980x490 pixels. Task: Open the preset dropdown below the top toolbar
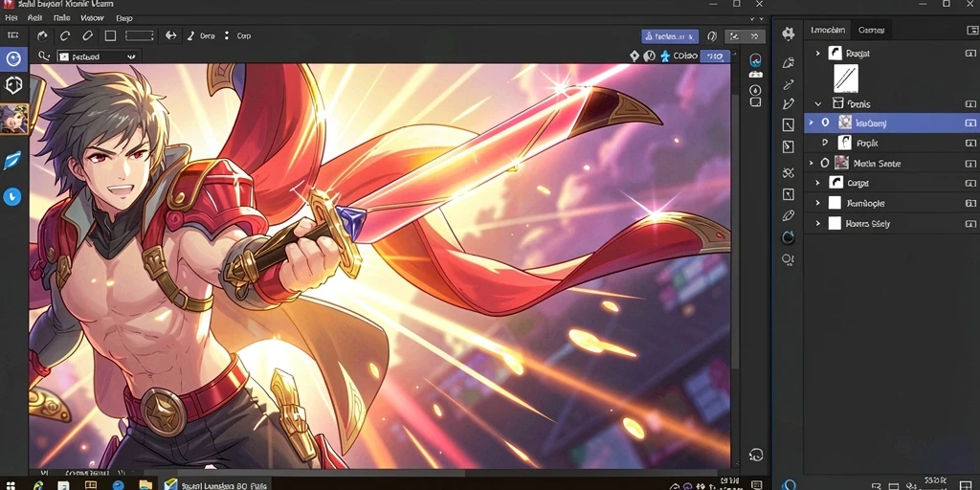click(x=99, y=56)
